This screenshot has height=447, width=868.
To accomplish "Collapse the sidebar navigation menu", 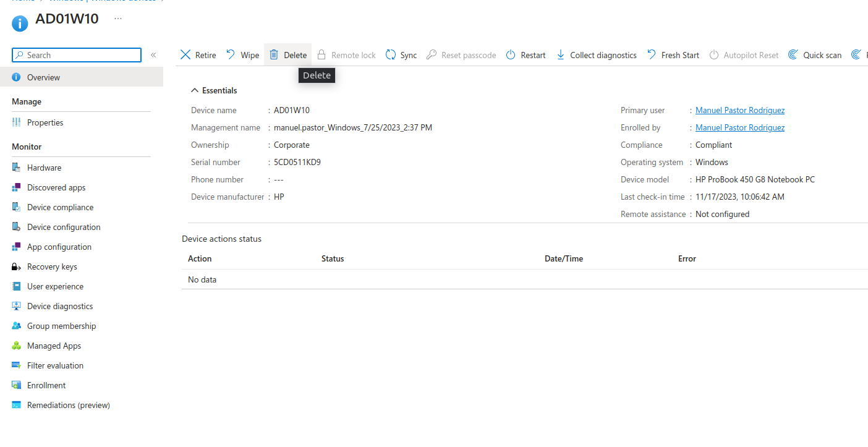I will click(x=153, y=55).
